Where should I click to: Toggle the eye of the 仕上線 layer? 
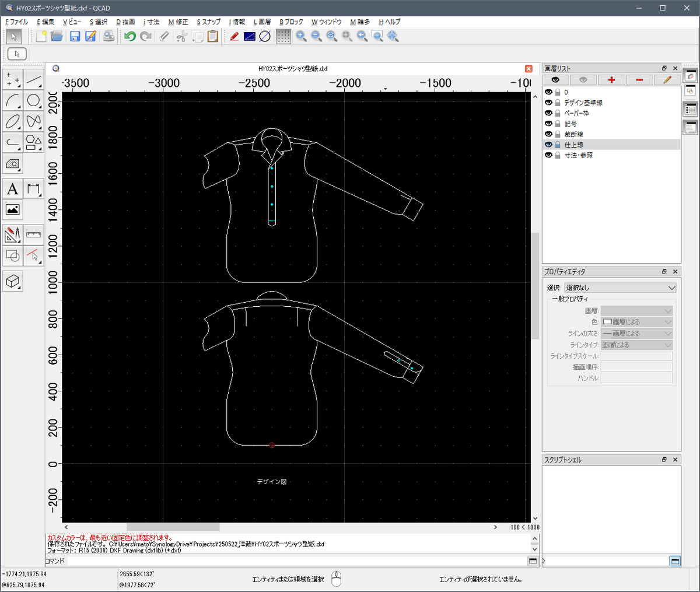[548, 145]
